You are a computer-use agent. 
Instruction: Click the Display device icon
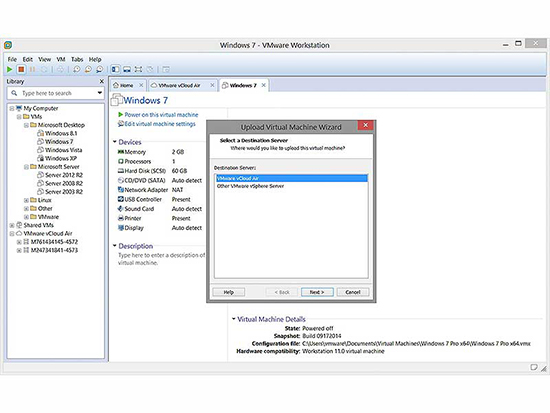(x=121, y=228)
